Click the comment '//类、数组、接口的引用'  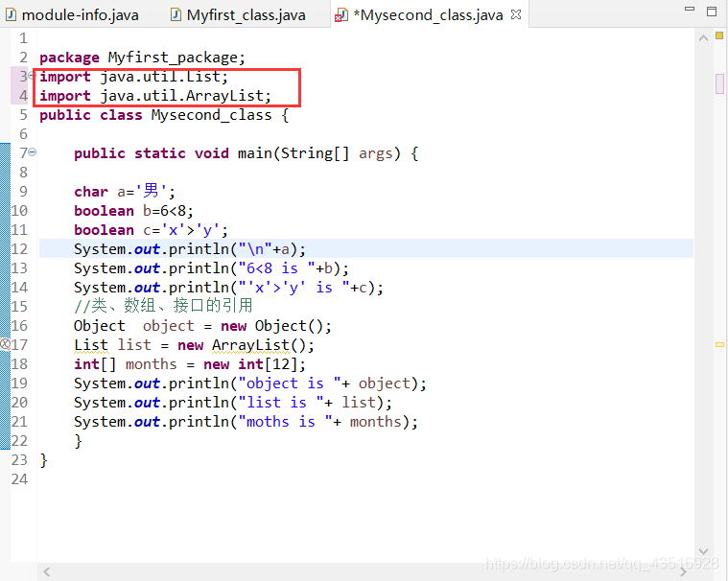click(163, 306)
